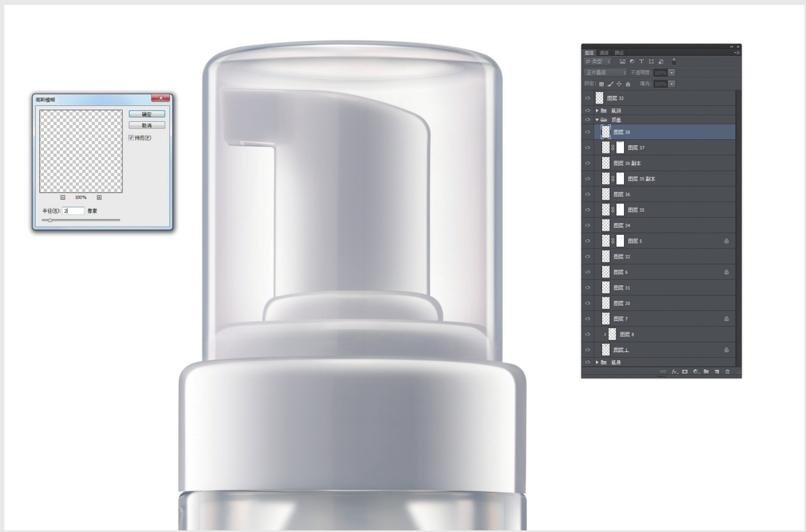Screen dimensions: 806x532
Task: Click the create new group folder icon
Action: point(706,372)
